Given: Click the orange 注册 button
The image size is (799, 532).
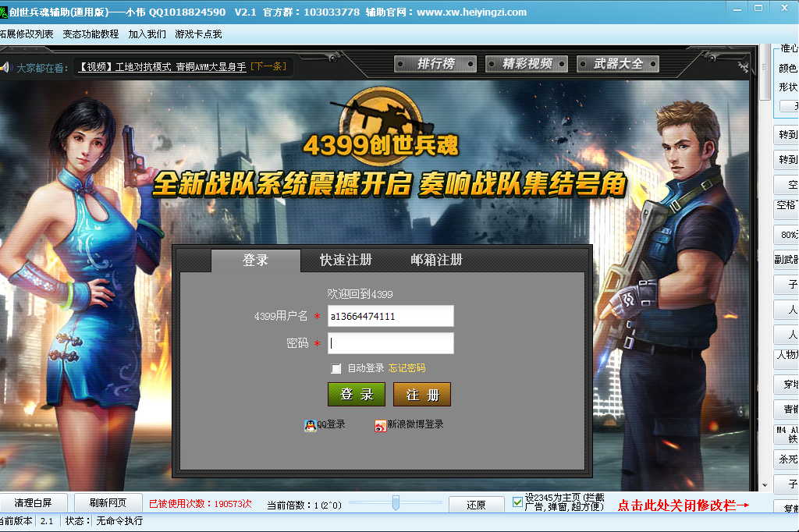Looking at the screenshot, I should pos(422,395).
